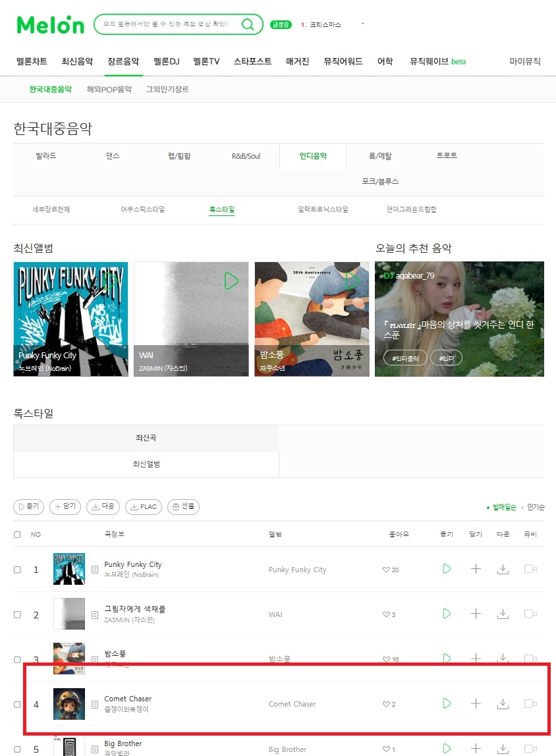Play the Comet Chaser track
Screen dimensions: 556x756
[447, 703]
